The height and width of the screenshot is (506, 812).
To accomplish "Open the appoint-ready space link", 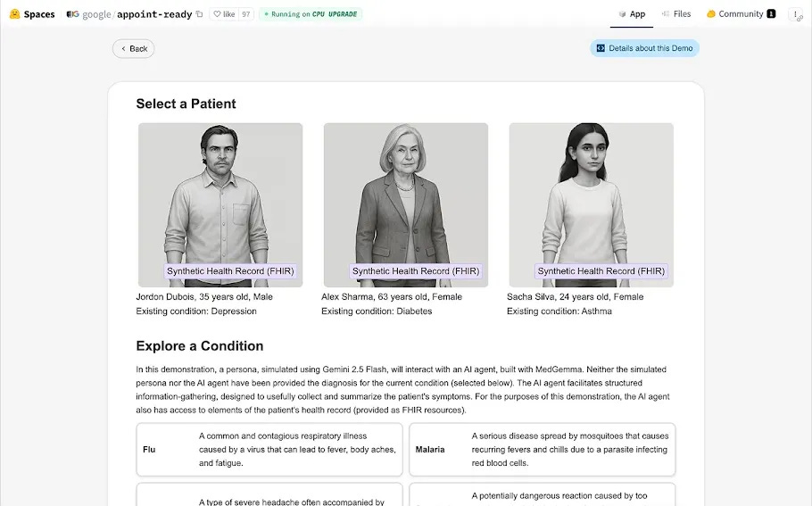I will (x=154, y=14).
